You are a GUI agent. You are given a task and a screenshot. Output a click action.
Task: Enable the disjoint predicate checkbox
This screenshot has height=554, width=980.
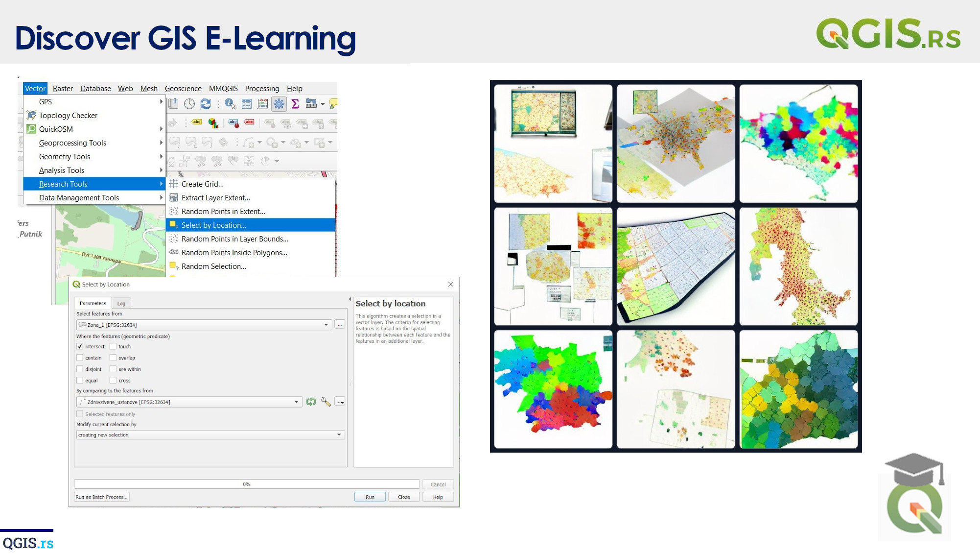tap(80, 369)
